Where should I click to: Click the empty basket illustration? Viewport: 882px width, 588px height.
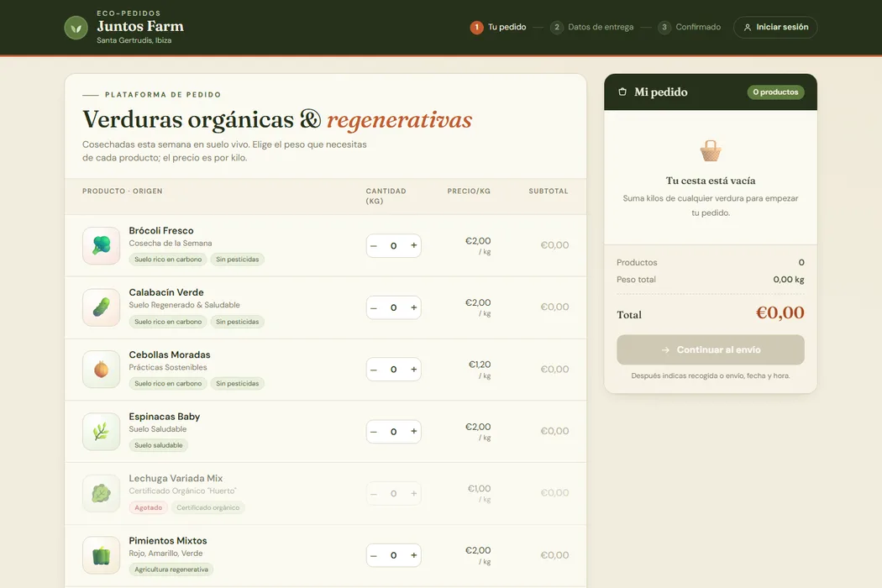[711, 151]
